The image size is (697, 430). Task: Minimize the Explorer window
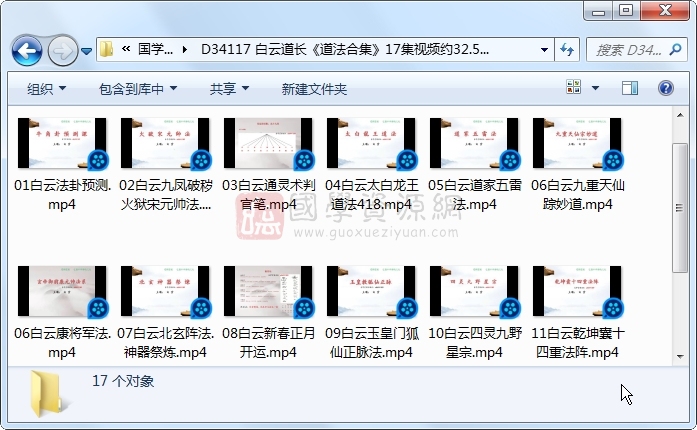[x=598, y=11]
